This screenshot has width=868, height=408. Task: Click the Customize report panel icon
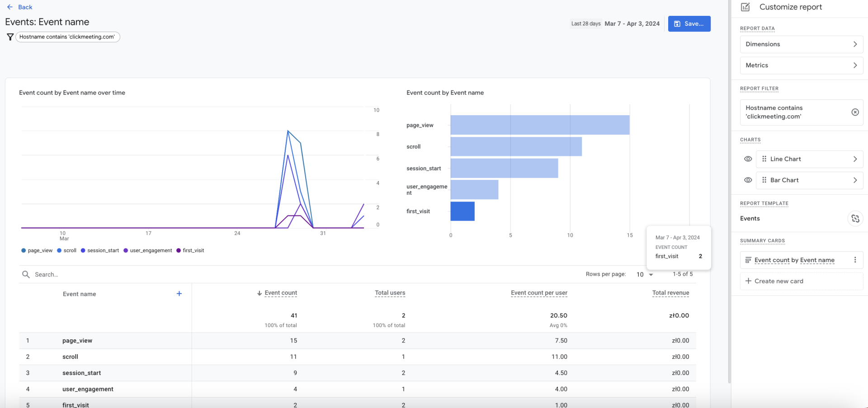click(x=745, y=7)
